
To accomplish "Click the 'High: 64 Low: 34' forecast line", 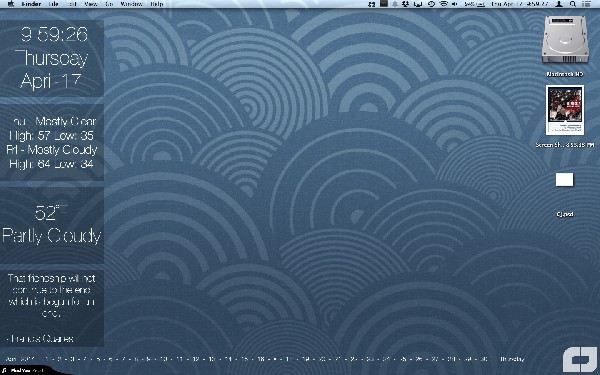I will coord(51,164).
